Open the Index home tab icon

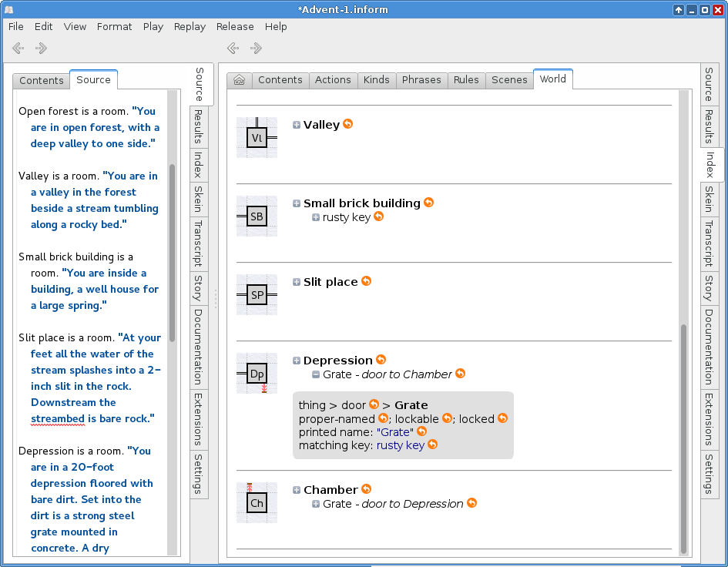pyautogui.click(x=239, y=80)
